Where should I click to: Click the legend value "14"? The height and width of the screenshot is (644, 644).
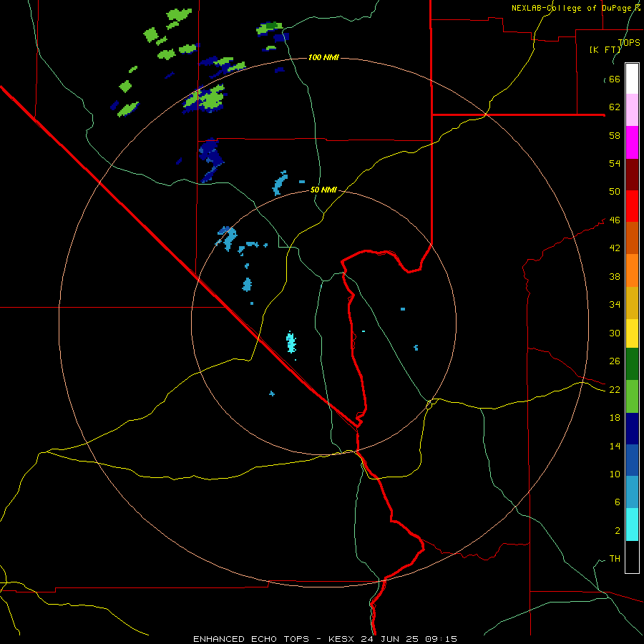click(x=615, y=446)
